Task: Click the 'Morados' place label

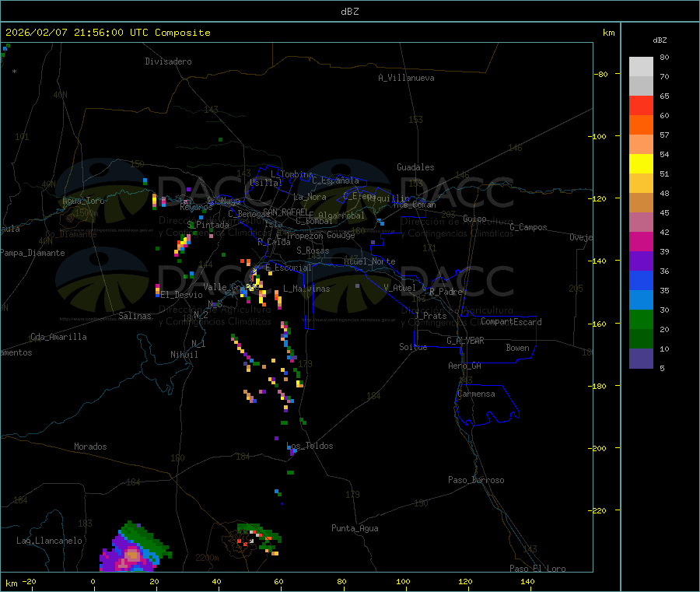Action: (x=90, y=447)
